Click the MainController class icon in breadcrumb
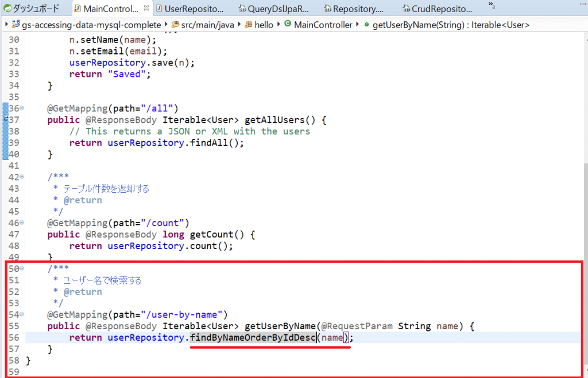This screenshot has height=378, width=588. point(287,25)
